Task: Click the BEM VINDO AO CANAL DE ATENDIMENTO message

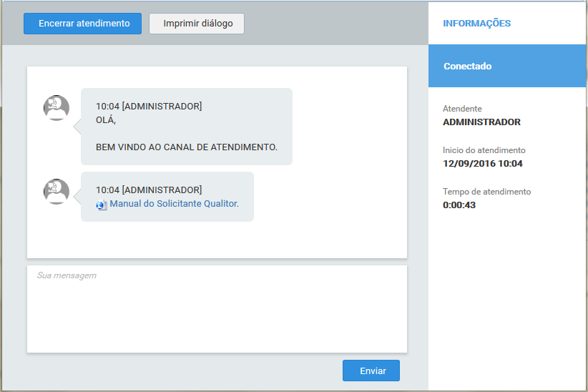Action: tap(187, 147)
